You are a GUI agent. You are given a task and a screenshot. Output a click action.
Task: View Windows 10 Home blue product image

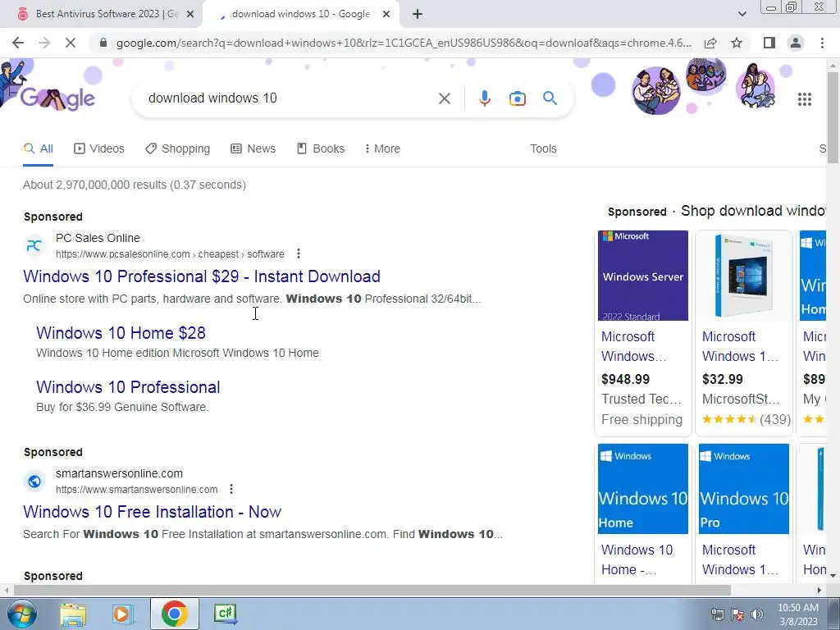click(643, 489)
